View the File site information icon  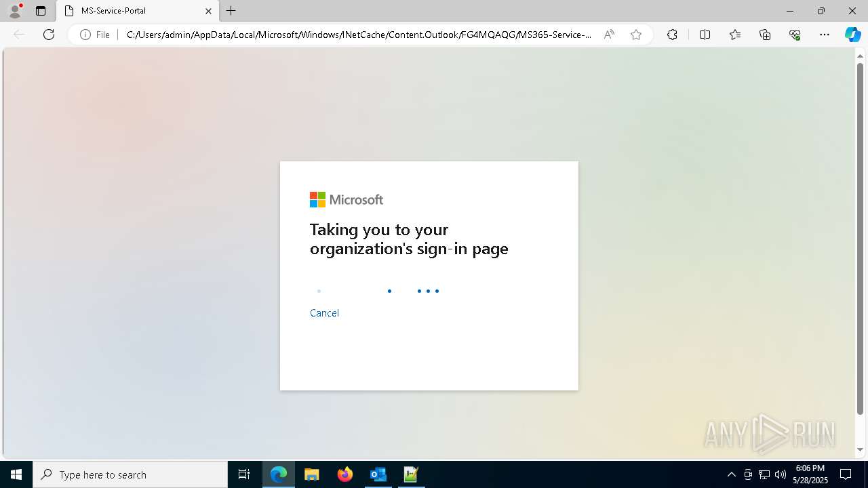[x=95, y=35]
